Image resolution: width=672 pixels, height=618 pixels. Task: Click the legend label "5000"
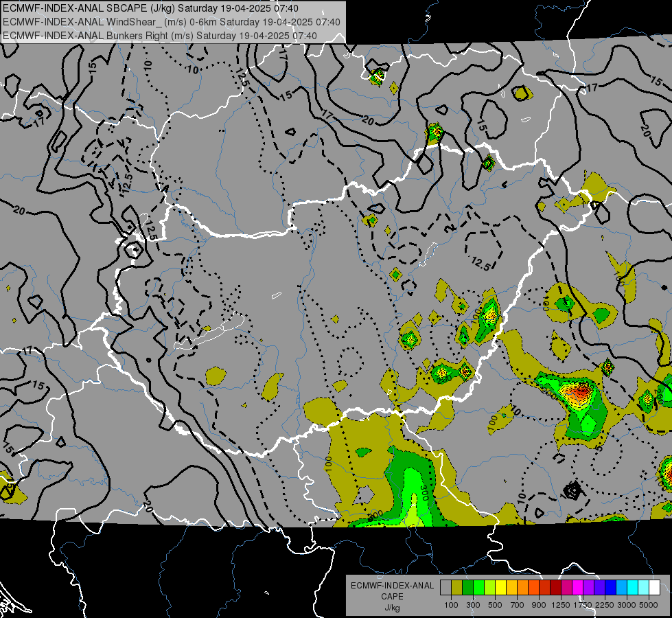click(649, 605)
